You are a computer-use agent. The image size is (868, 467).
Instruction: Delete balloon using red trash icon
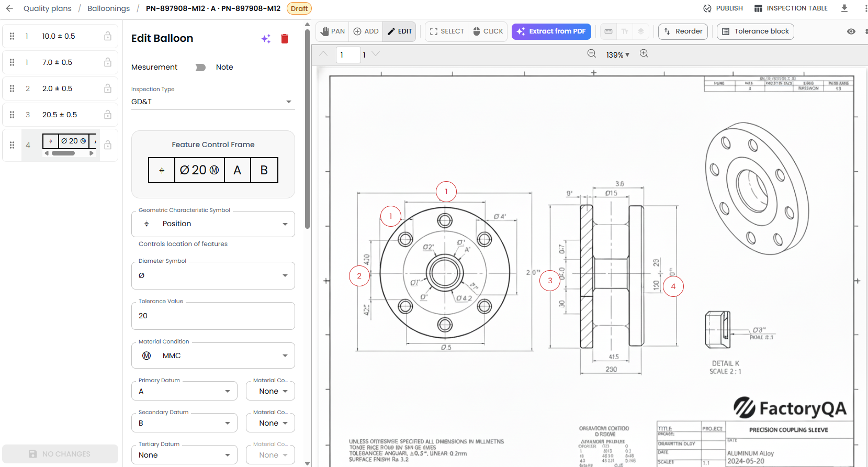[x=285, y=39]
